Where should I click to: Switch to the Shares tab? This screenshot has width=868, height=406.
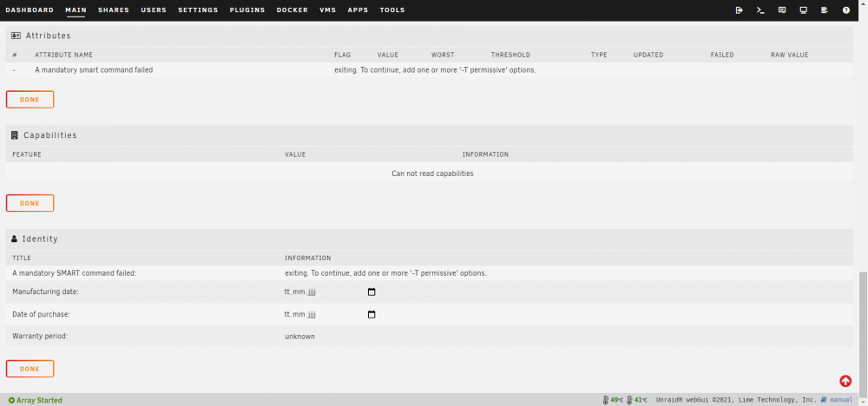click(x=114, y=10)
